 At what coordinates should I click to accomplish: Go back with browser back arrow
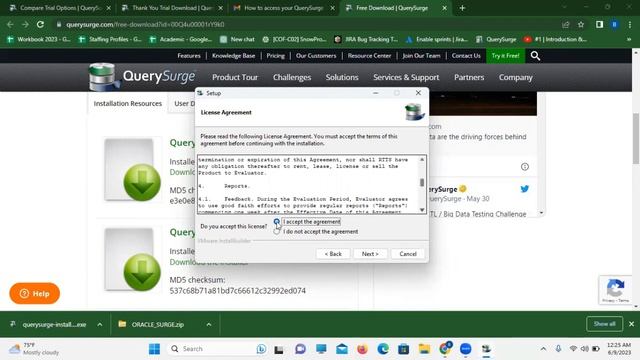coord(10,24)
